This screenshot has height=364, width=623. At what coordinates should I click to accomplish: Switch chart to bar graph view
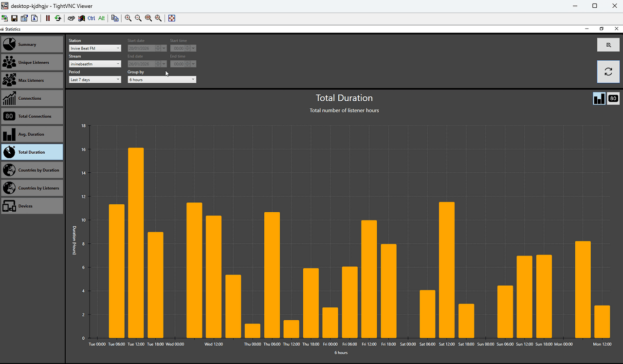[599, 99]
